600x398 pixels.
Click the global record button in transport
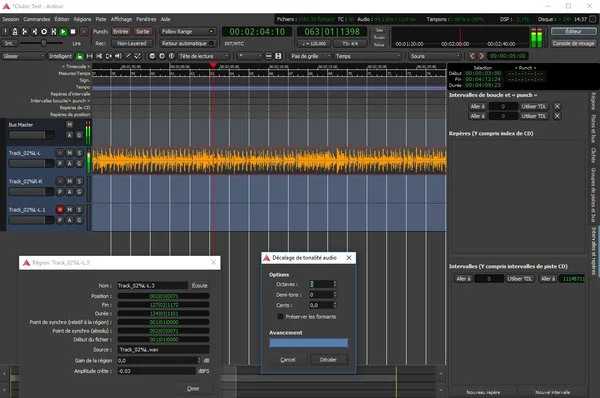84,31
